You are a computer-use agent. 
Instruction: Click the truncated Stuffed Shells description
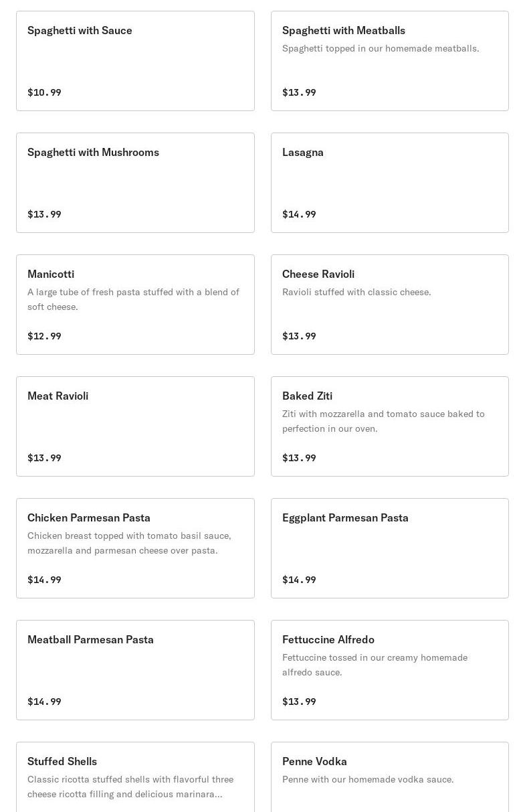130,787
